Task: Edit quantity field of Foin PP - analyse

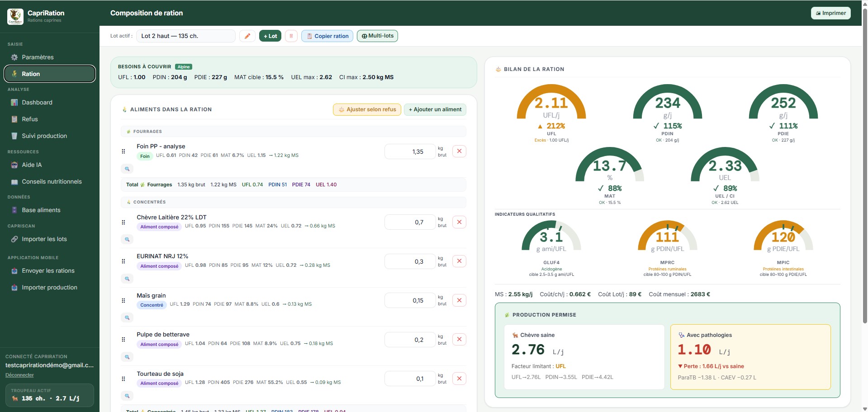Action: tap(410, 152)
